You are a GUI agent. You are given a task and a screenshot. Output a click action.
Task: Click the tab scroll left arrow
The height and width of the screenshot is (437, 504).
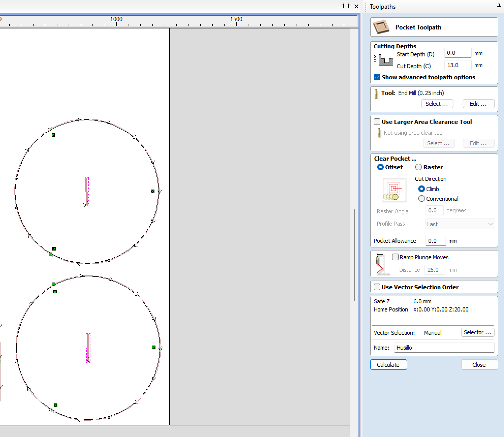tap(342, 6)
